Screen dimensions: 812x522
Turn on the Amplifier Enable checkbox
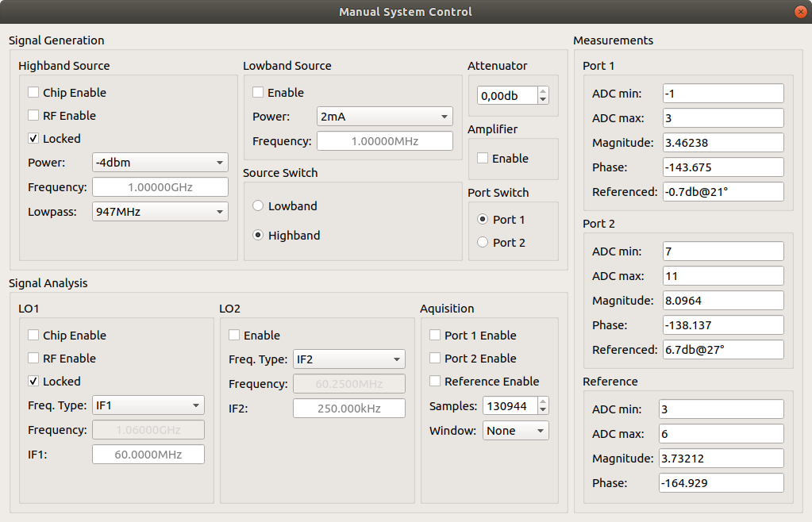pos(483,159)
